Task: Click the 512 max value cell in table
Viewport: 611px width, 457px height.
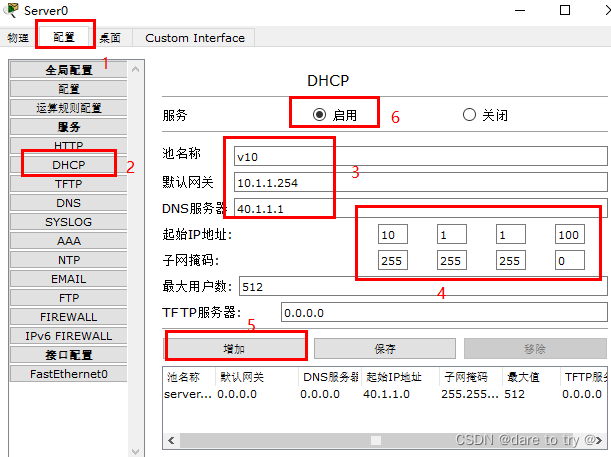Action: point(514,394)
